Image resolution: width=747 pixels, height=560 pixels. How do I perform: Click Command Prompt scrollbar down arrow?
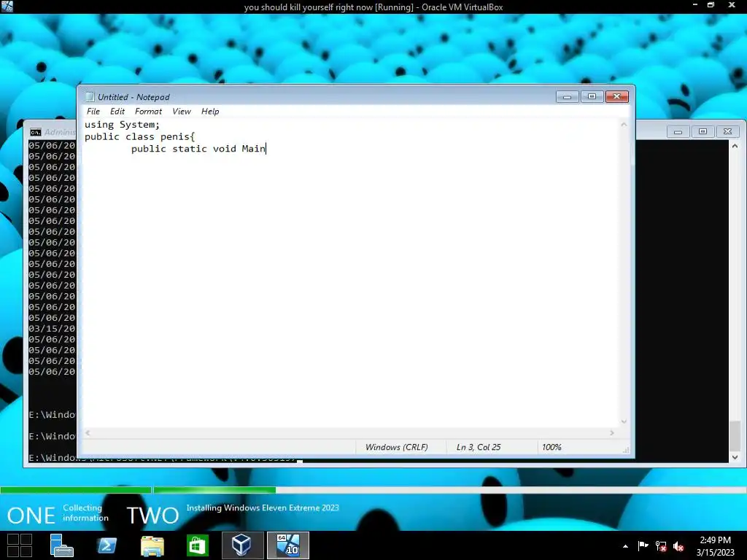point(735,457)
